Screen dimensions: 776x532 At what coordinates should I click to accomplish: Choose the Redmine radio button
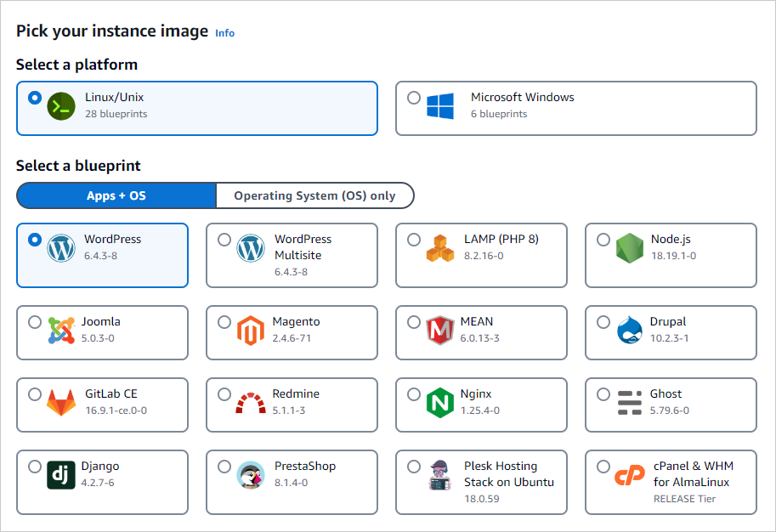(224, 394)
